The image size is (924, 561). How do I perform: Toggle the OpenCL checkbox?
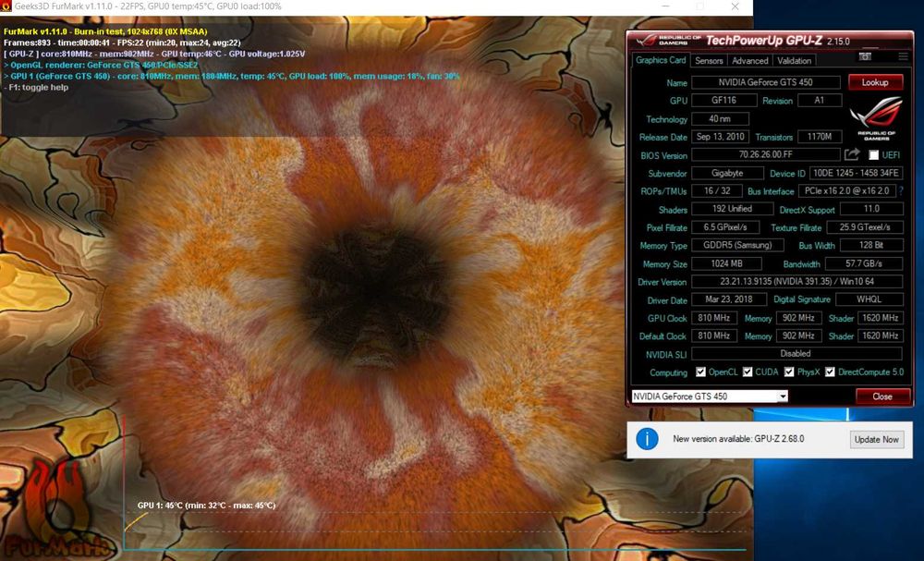coord(700,372)
